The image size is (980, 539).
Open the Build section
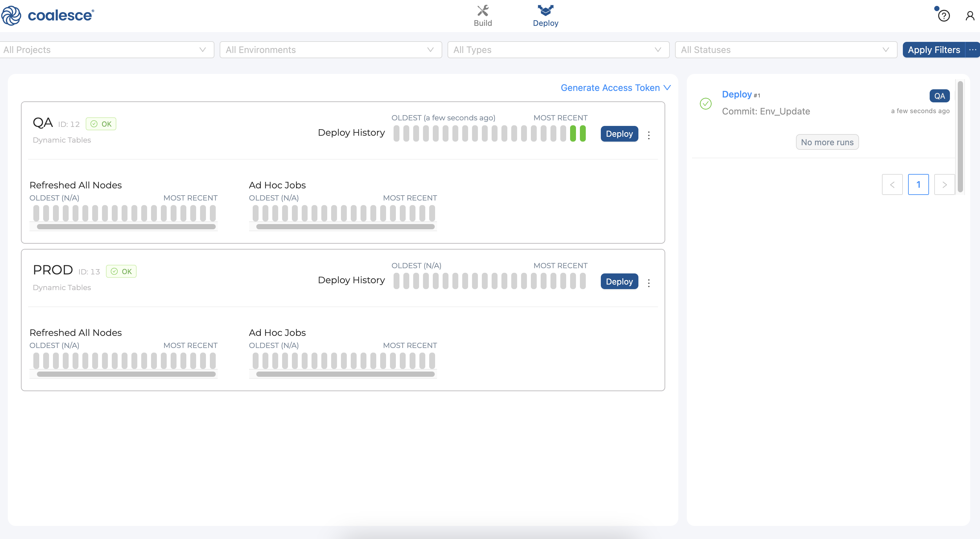[483, 16]
